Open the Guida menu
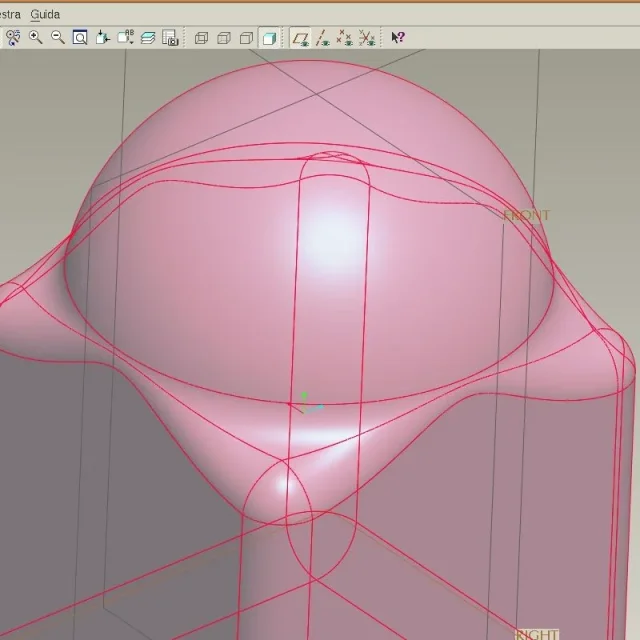Image resolution: width=640 pixels, height=640 pixels. pos(45,14)
